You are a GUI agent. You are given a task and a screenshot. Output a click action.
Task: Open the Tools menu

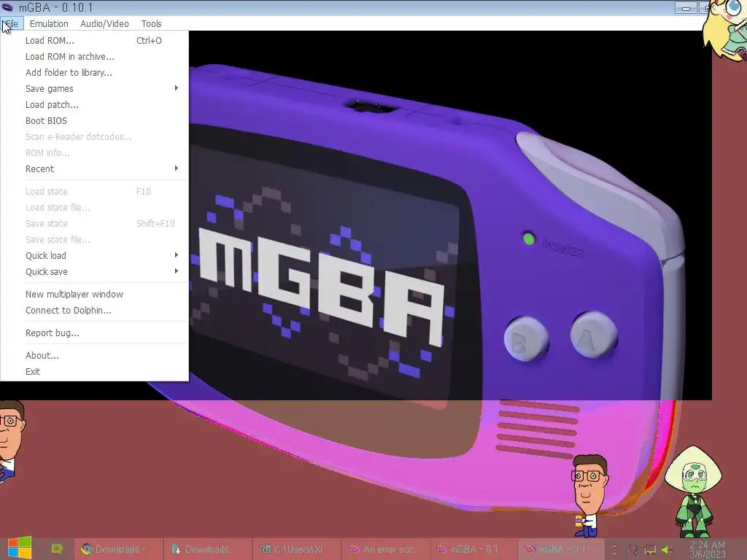151,23
